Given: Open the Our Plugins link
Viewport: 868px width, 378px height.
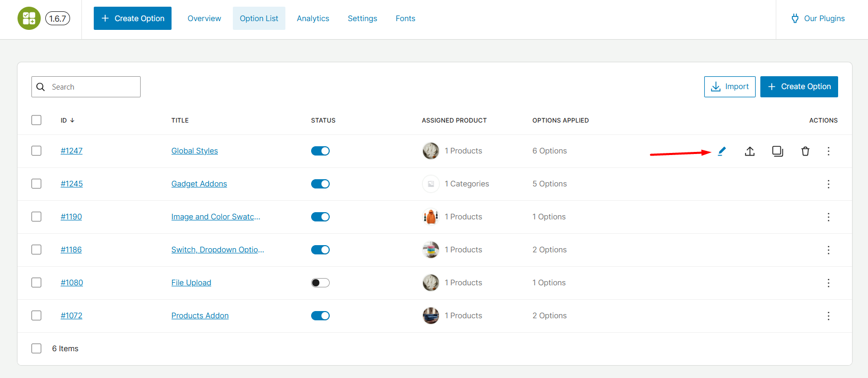Looking at the screenshot, I should click(x=818, y=19).
